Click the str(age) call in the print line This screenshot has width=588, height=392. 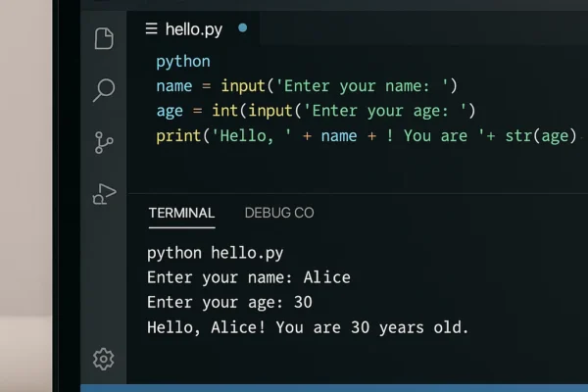click(x=541, y=136)
